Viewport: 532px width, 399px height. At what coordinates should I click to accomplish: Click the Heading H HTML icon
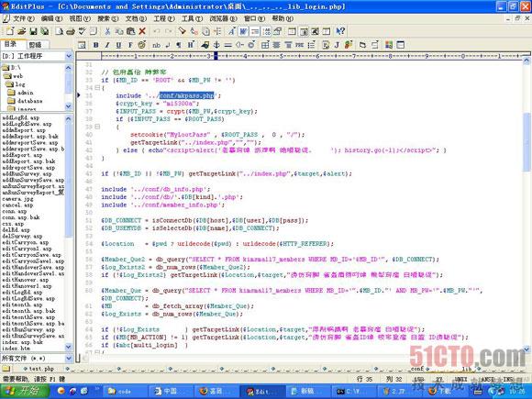pyautogui.click(x=191, y=45)
